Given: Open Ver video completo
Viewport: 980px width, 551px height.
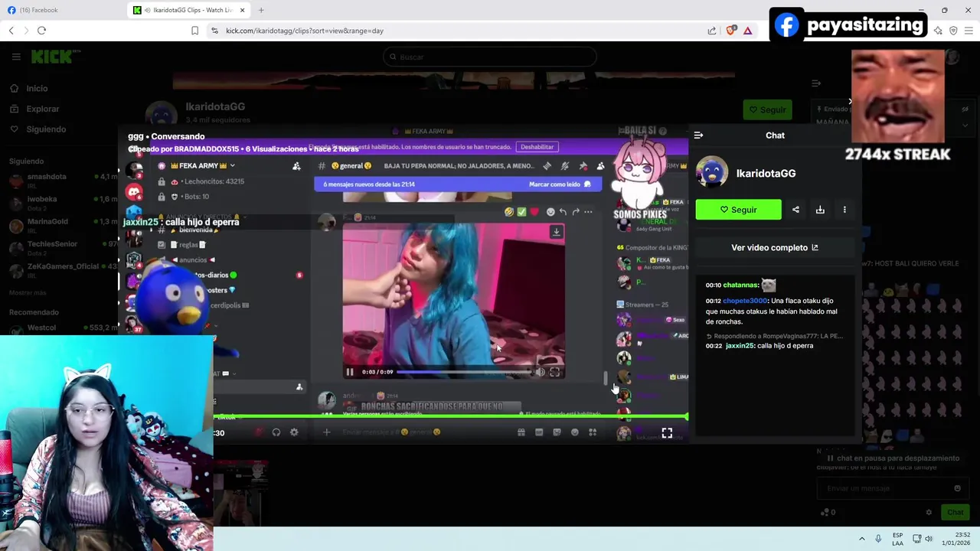Looking at the screenshot, I should 775,247.
